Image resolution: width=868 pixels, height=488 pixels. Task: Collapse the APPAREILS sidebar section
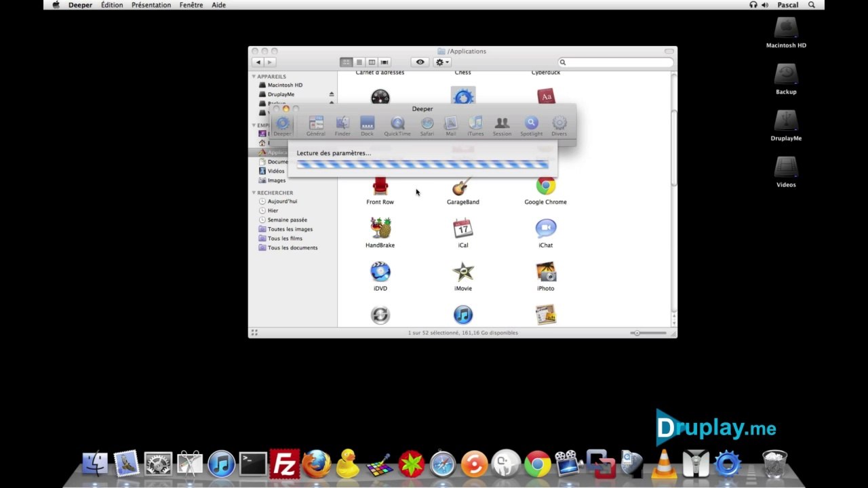point(254,77)
